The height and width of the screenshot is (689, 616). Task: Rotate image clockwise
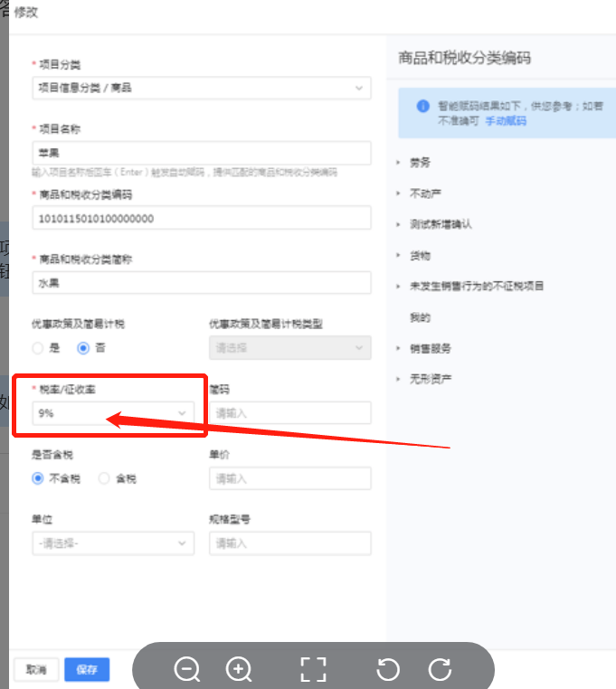[440, 669]
